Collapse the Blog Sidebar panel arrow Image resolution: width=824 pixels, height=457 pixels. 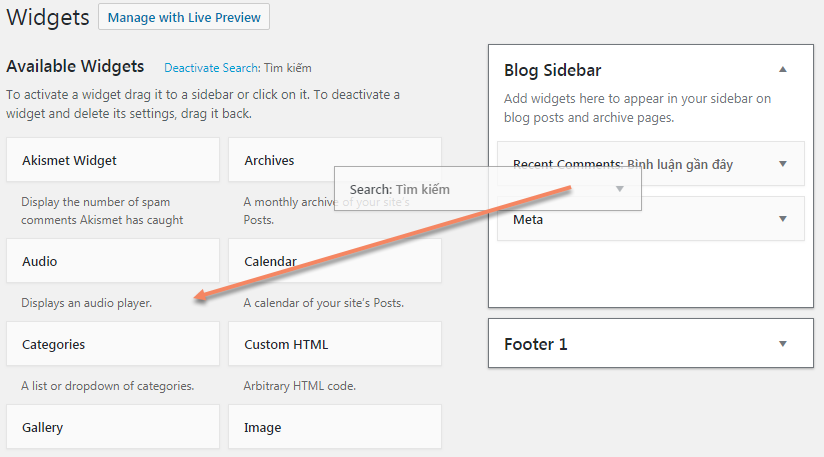tap(782, 70)
